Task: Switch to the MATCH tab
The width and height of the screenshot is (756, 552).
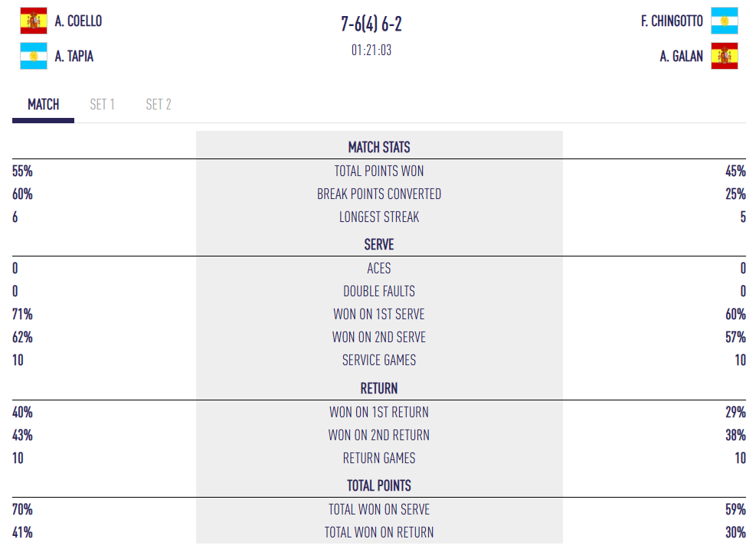Action: click(x=43, y=105)
